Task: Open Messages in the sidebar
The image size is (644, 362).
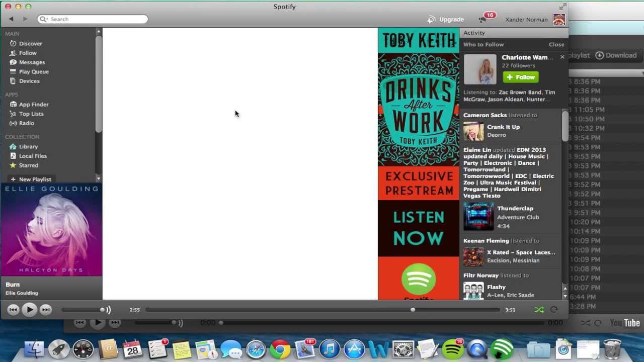Action: pos(32,62)
